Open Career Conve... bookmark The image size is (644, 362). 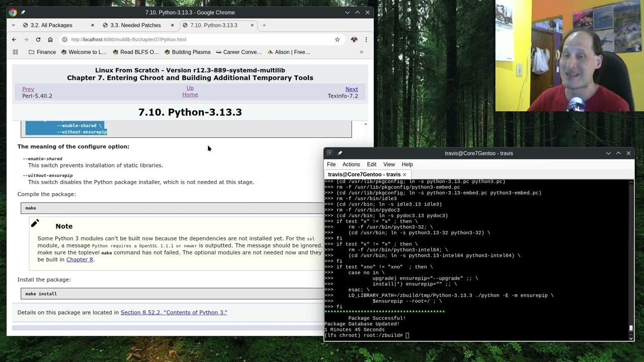pyautogui.click(x=238, y=52)
